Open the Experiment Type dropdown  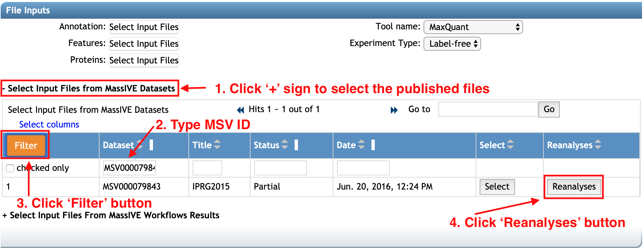click(452, 44)
